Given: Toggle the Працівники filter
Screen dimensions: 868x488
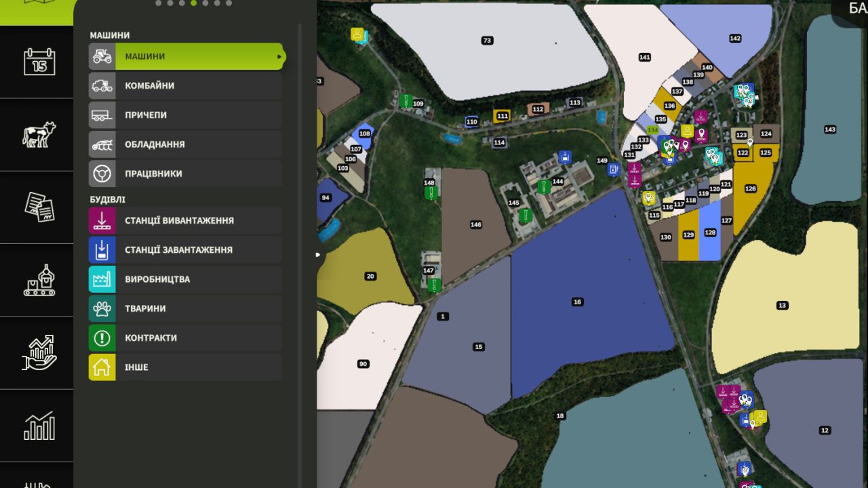Looking at the screenshot, I should [185, 174].
